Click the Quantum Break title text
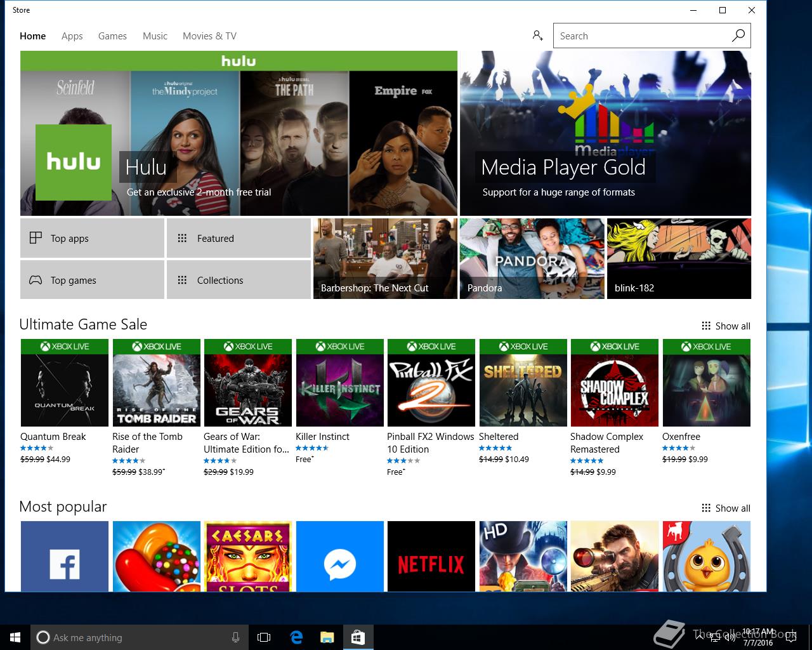Viewport: 812px width, 650px height. tap(53, 437)
